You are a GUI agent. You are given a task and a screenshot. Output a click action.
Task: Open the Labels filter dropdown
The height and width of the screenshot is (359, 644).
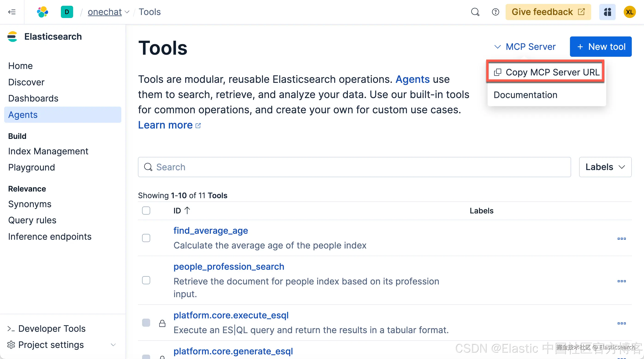[x=605, y=167]
